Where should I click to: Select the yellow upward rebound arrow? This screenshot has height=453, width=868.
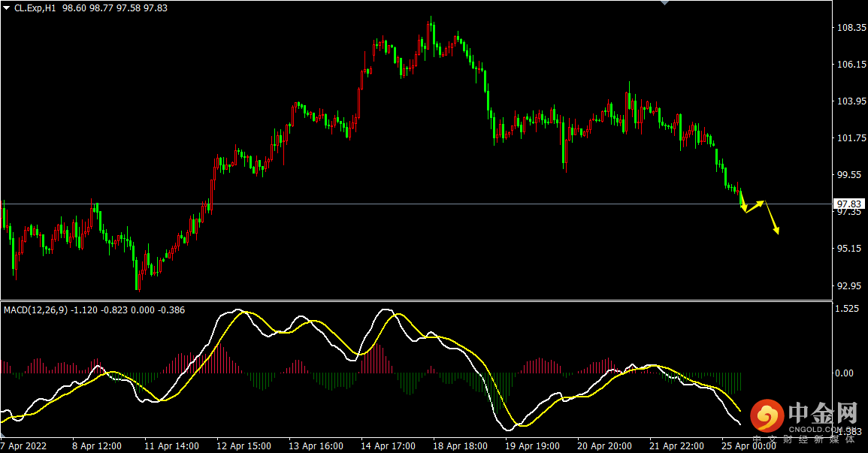755,207
